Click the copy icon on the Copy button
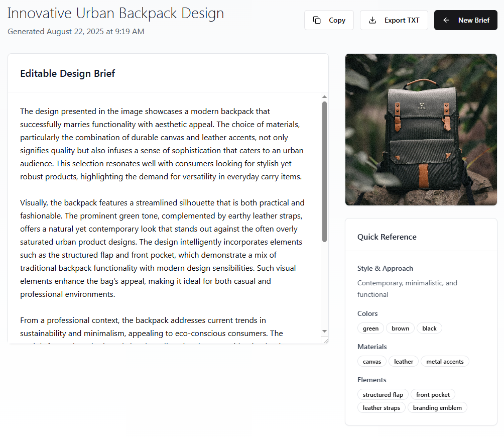 [x=317, y=20]
